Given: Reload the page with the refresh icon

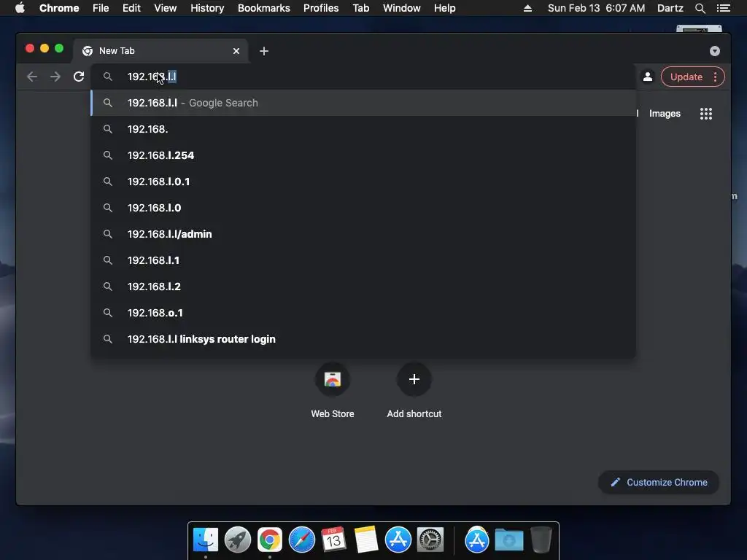Looking at the screenshot, I should coord(79,77).
